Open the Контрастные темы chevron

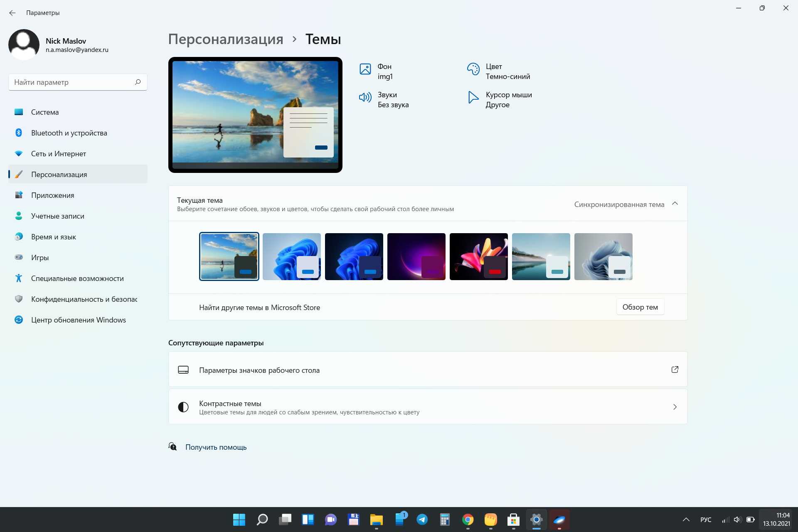pos(675,407)
